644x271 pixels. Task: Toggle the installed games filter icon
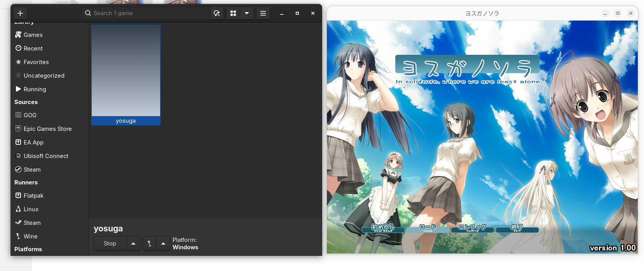[x=217, y=13]
